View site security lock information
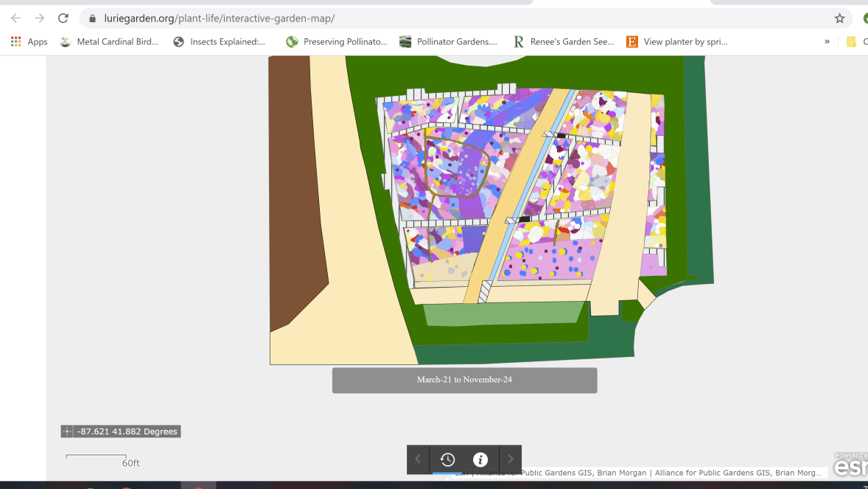 pyautogui.click(x=92, y=18)
